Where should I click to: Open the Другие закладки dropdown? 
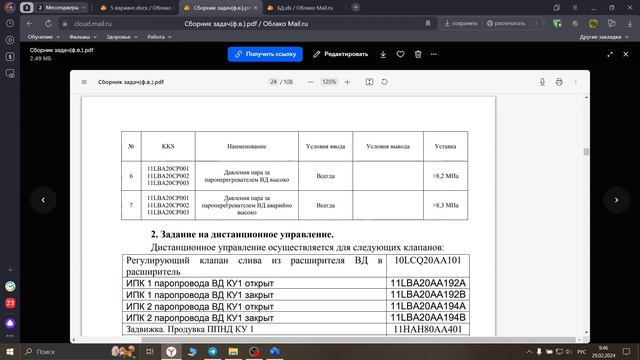pyautogui.click(x=604, y=37)
